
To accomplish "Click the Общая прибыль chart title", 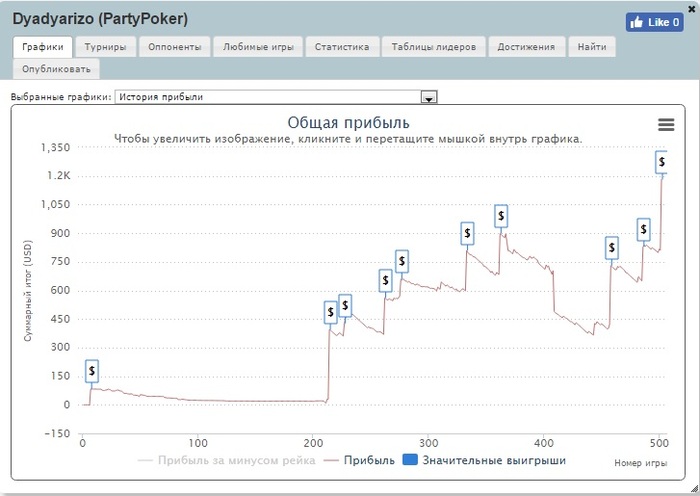I will click(x=348, y=123).
